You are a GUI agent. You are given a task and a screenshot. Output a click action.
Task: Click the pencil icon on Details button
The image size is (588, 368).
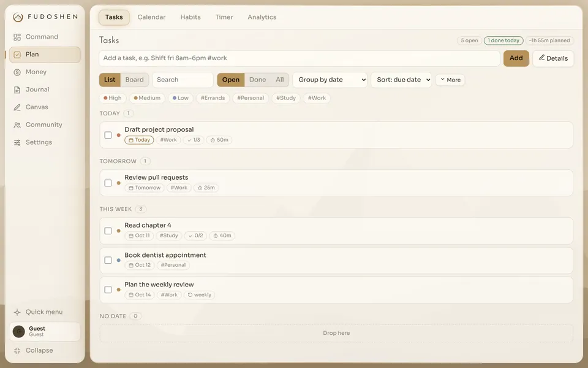pos(541,58)
